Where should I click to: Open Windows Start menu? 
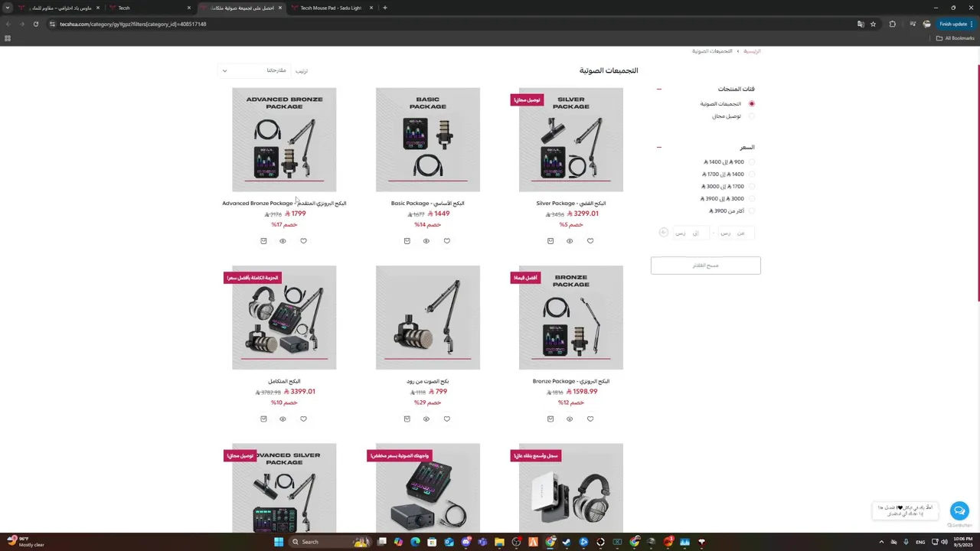click(x=279, y=542)
